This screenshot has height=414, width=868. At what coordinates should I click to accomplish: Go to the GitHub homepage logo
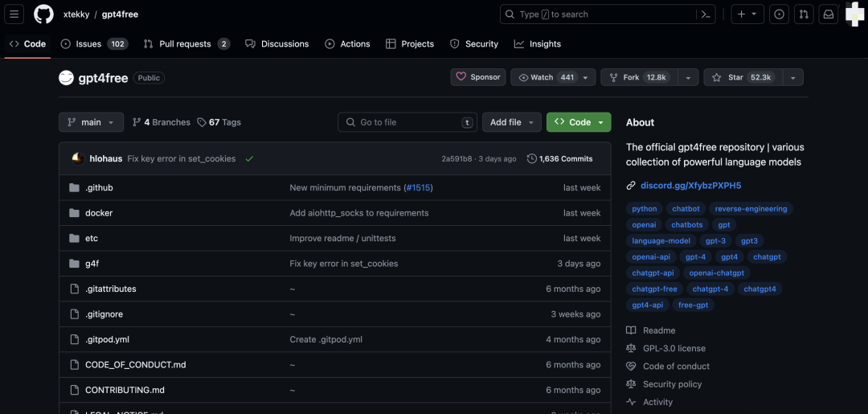(x=43, y=14)
